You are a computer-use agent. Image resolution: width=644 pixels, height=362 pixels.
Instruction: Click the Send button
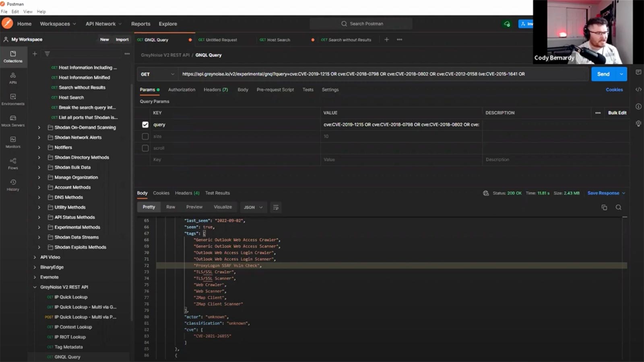(603, 74)
